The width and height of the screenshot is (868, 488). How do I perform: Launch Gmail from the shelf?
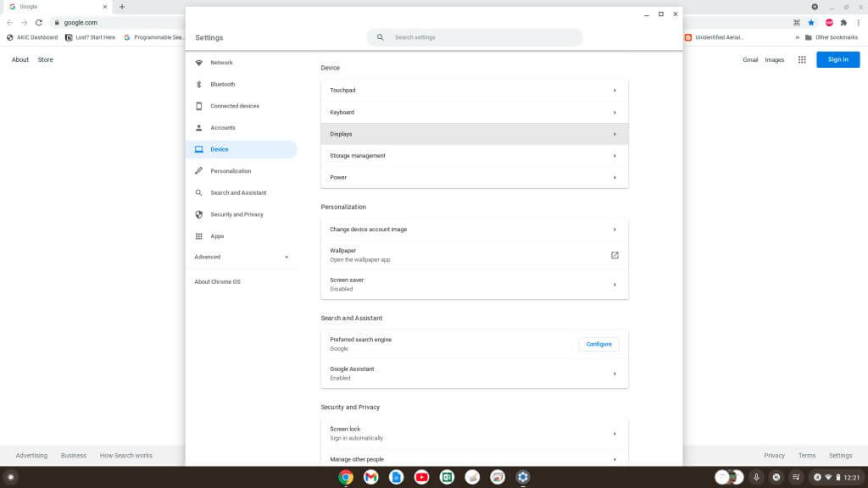coord(371,477)
